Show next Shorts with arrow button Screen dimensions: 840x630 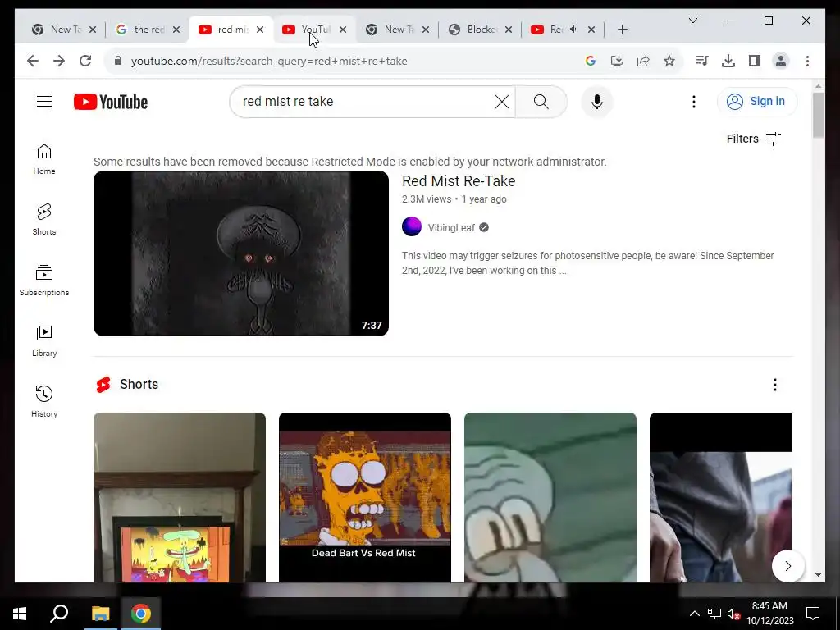pos(787,566)
